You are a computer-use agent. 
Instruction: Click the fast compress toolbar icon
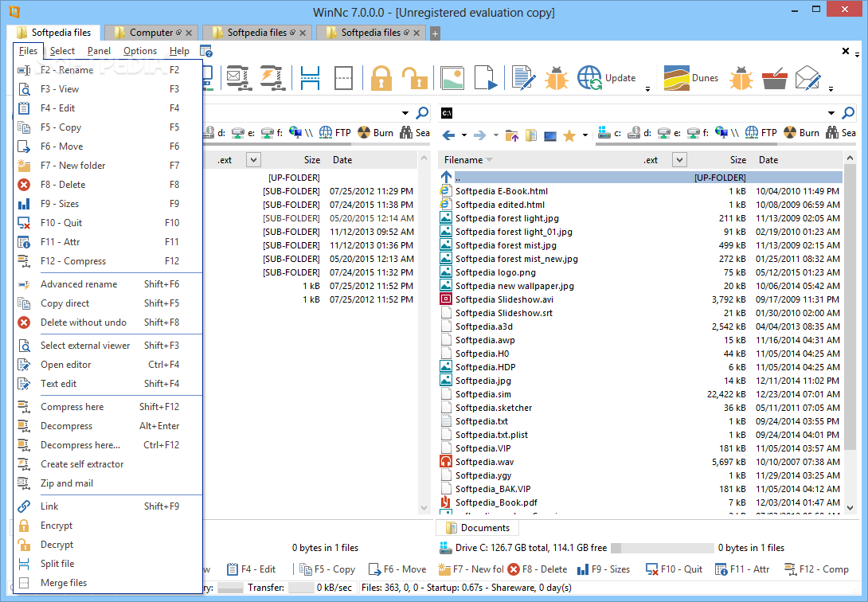(273, 78)
